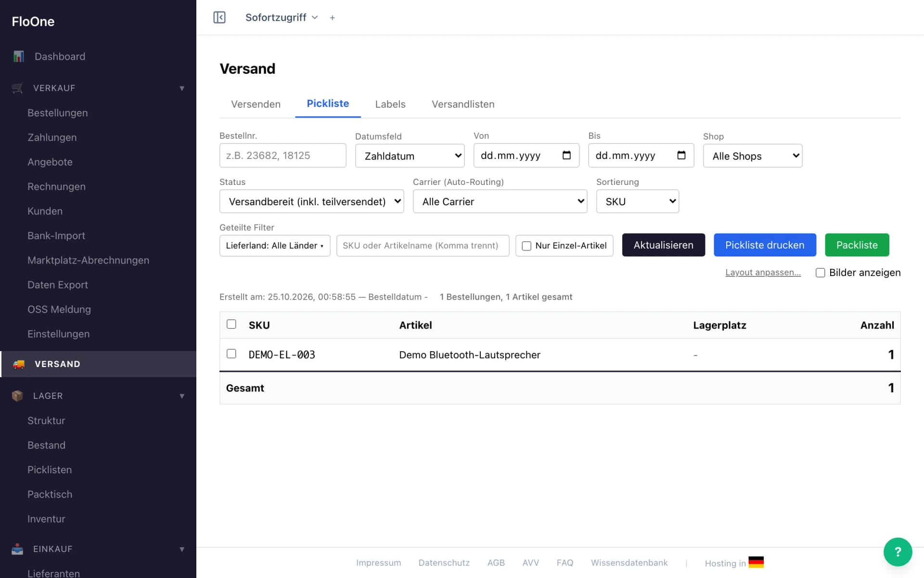Open the Wissensdatenbank footer link
The image size is (924, 578).
(629, 563)
